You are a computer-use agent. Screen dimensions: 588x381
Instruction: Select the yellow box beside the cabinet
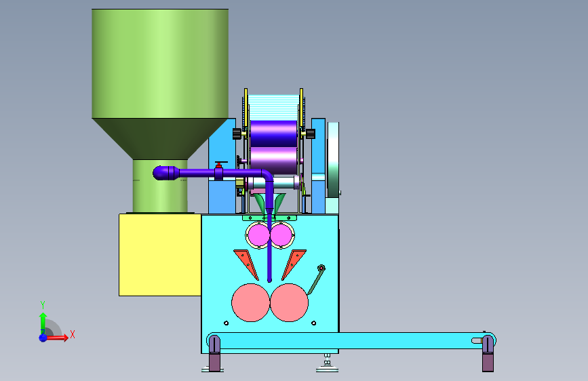point(160,255)
